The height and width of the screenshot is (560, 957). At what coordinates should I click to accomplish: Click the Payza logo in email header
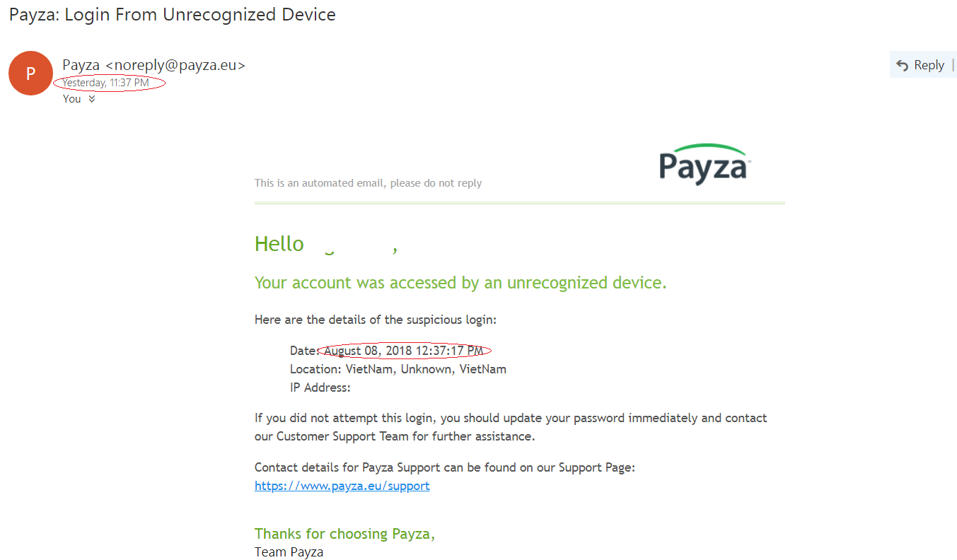click(703, 164)
